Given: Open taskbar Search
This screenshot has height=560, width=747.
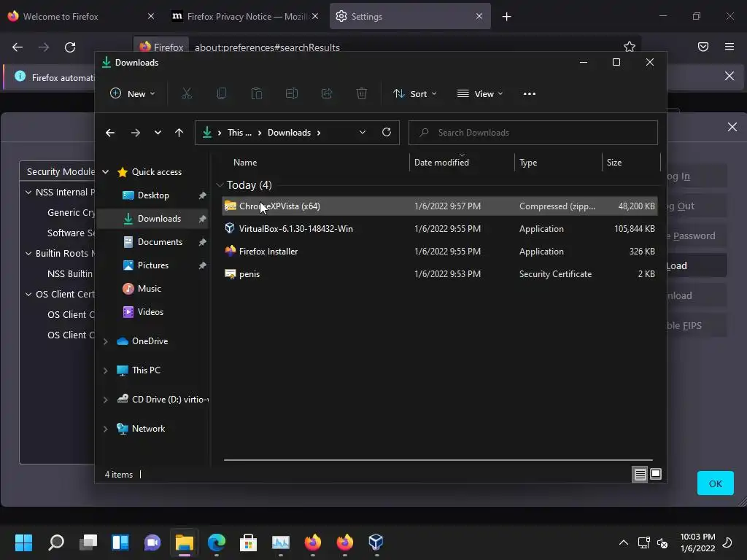Looking at the screenshot, I should click(56, 542).
